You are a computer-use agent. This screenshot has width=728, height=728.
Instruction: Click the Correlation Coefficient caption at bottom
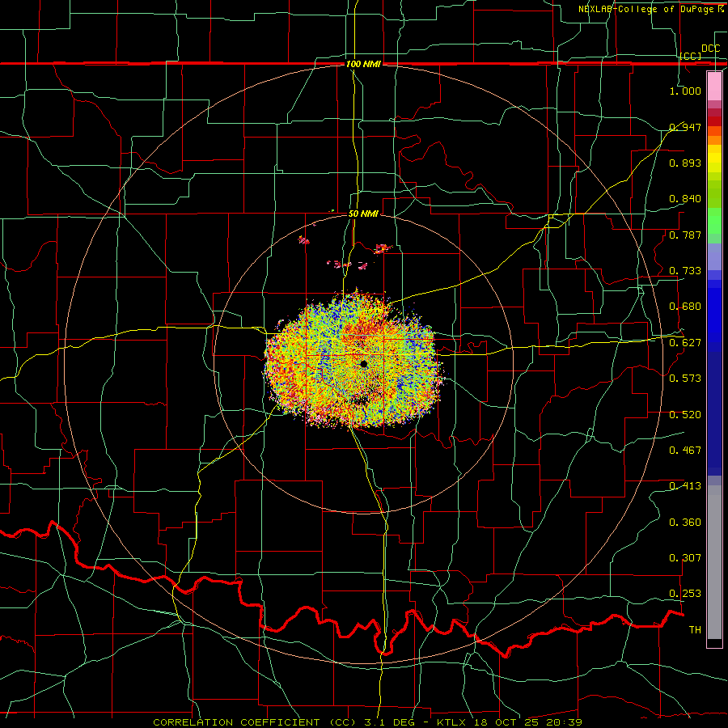pos(368,722)
